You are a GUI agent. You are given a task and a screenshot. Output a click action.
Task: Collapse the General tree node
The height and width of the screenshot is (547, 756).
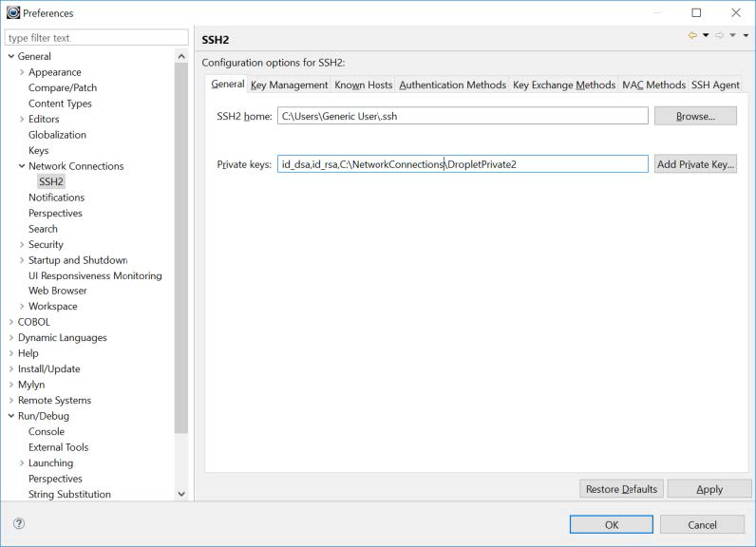click(10, 57)
